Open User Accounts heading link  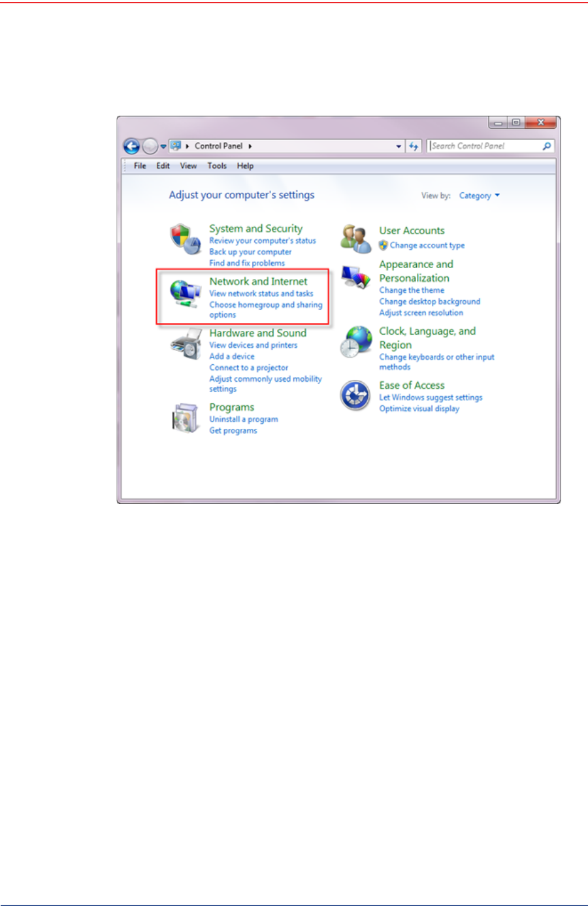(412, 230)
